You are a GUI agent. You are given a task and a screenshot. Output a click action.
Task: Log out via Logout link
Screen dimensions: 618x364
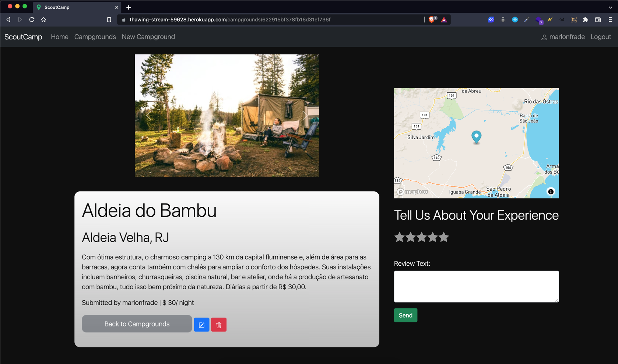click(601, 37)
